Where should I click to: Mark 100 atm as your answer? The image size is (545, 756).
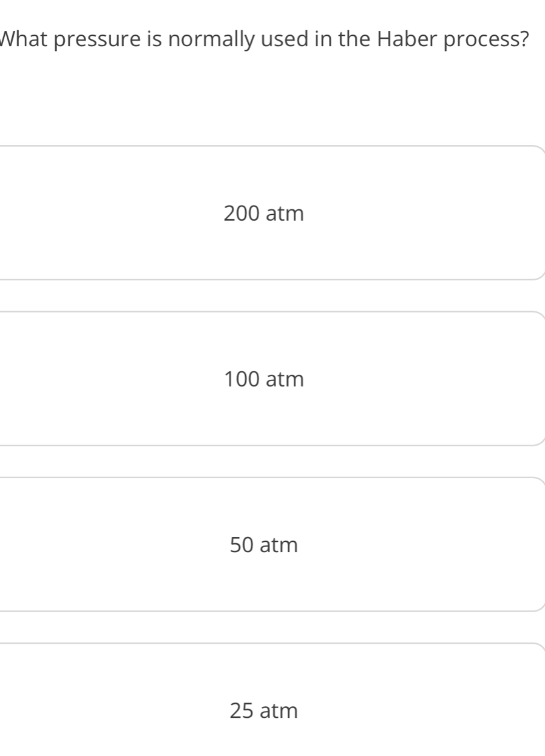pos(272,379)
